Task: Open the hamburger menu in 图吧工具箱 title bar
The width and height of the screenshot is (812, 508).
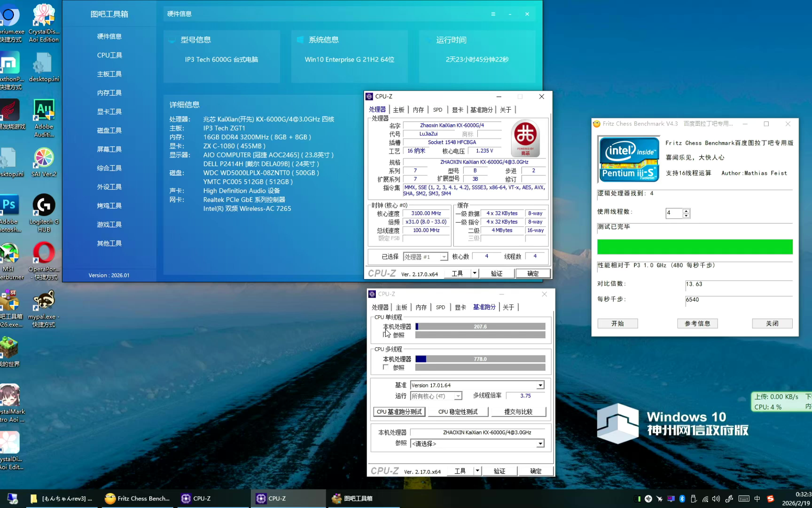Action: [493, 14]
